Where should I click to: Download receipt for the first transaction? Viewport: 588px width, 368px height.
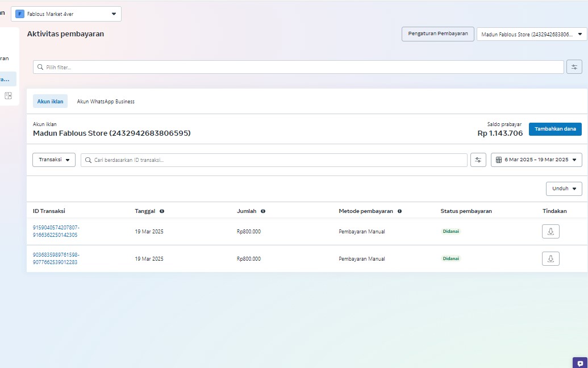tap(551, 231)
